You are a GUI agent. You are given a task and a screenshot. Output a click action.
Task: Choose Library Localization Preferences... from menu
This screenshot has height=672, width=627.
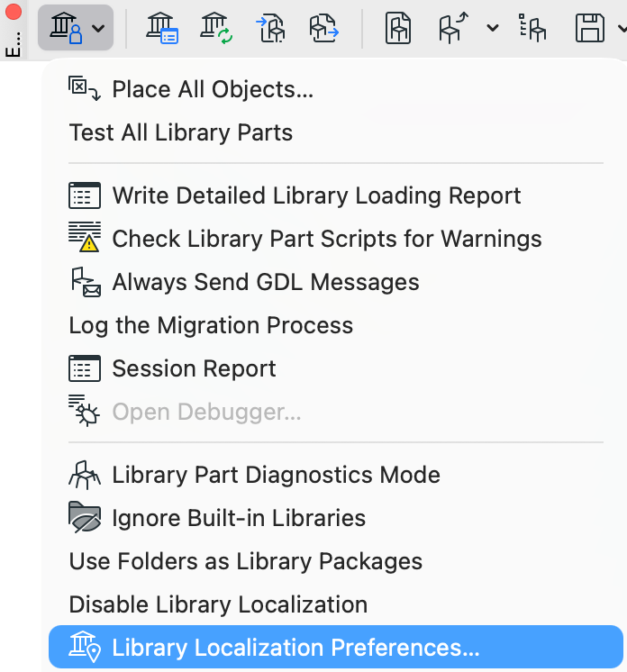tap(295, 648)
